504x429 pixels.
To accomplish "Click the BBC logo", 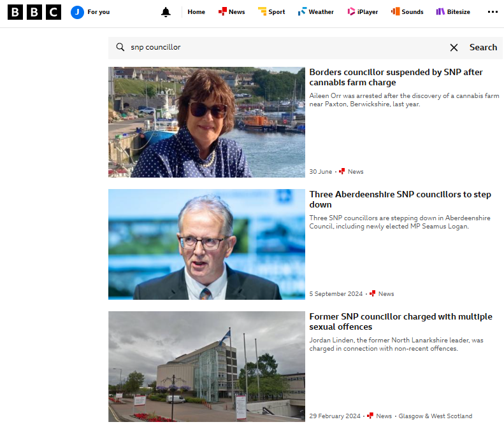I will pos(34,12).
